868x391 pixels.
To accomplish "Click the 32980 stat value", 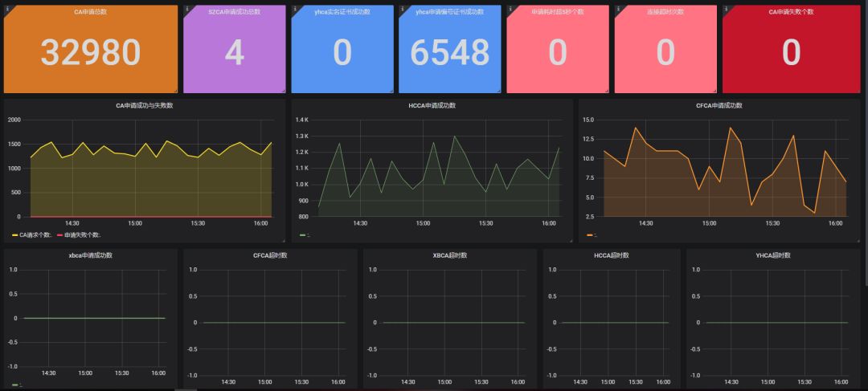I will (90, 53).
